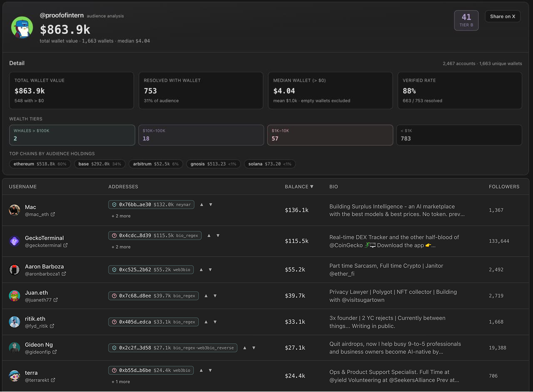Click the up arrow in Mac's address row
Screen dimensions: 533x392
coord(202,205)
